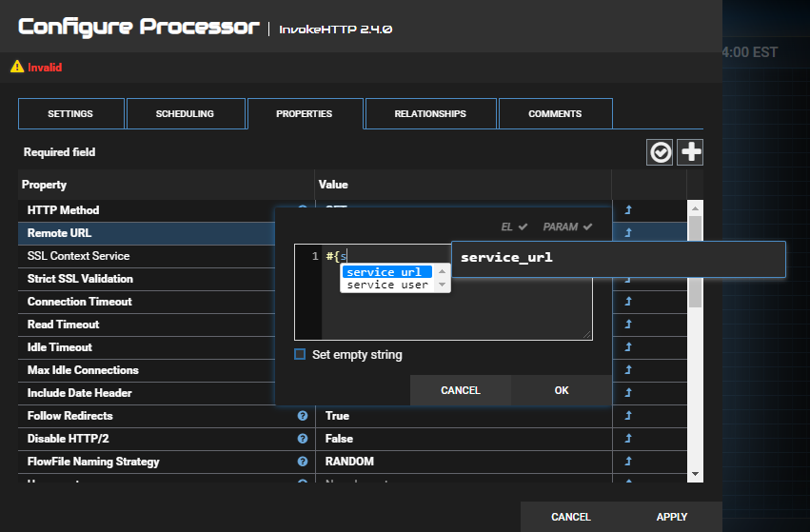Click the arrow icon in Disable HTTP/2 row
This screenshot has height=532, width=810.
point(628,438)
